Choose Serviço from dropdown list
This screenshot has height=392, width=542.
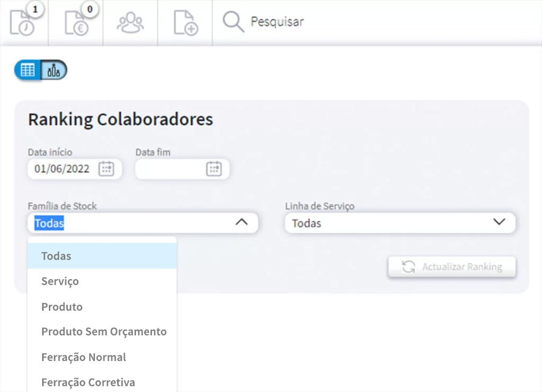tap(60, 281)
